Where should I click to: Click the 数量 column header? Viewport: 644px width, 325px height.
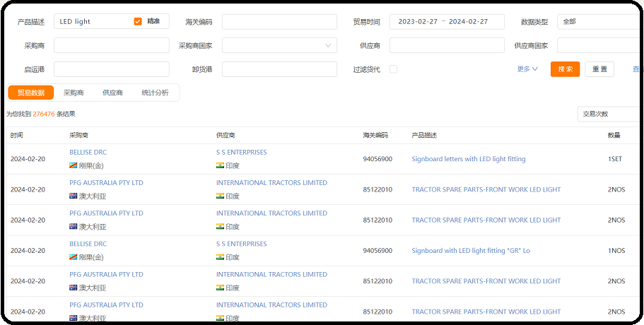coord(614,136)
